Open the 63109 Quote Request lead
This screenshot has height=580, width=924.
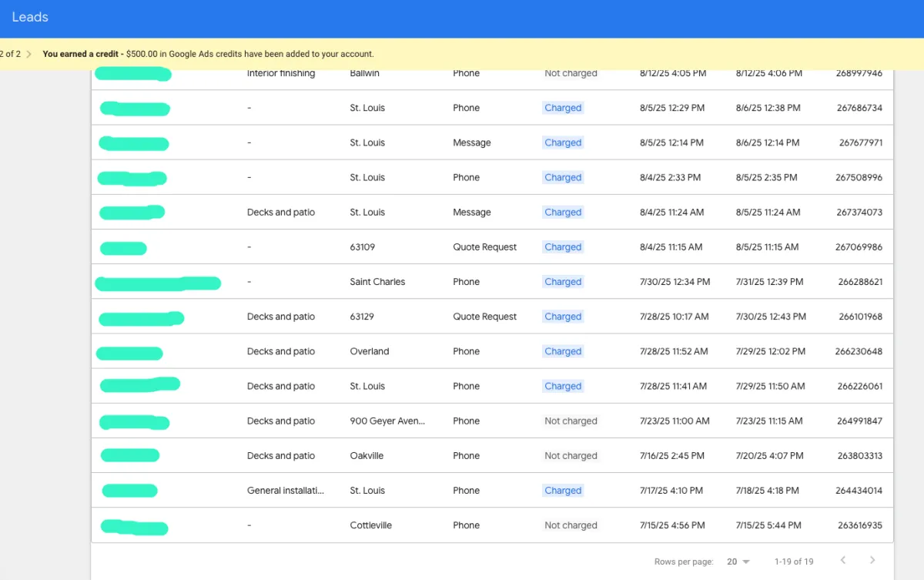(484, 247)
